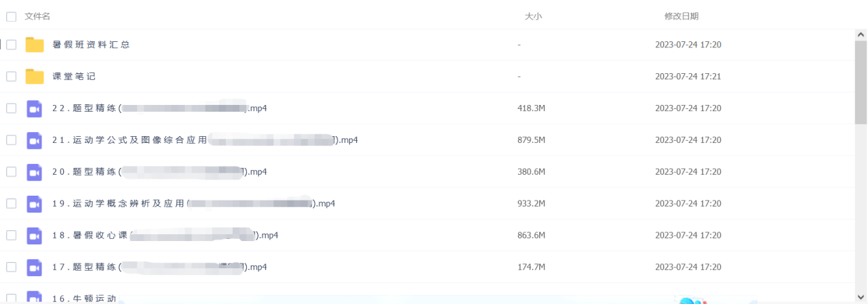This screenshot has height=304, width=868.
Task: Click the scrollbar down arrow
Action: [x=861, y=297]
